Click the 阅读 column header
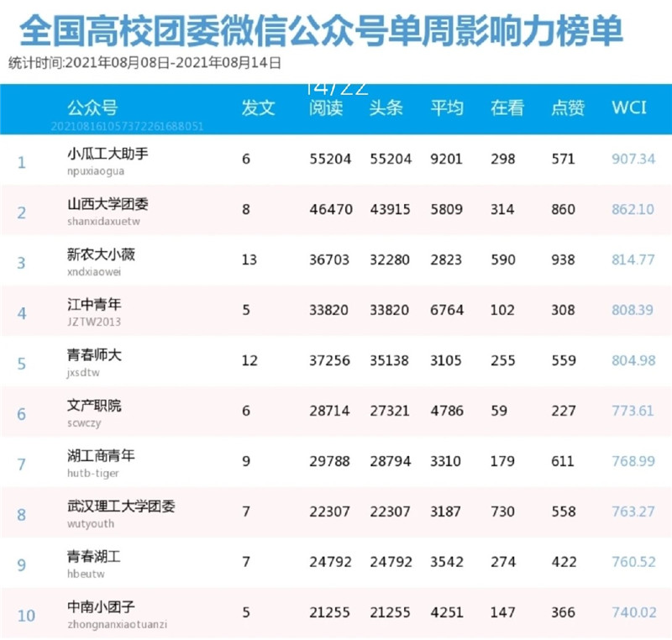The image size is (672, 640). [326, 108]
